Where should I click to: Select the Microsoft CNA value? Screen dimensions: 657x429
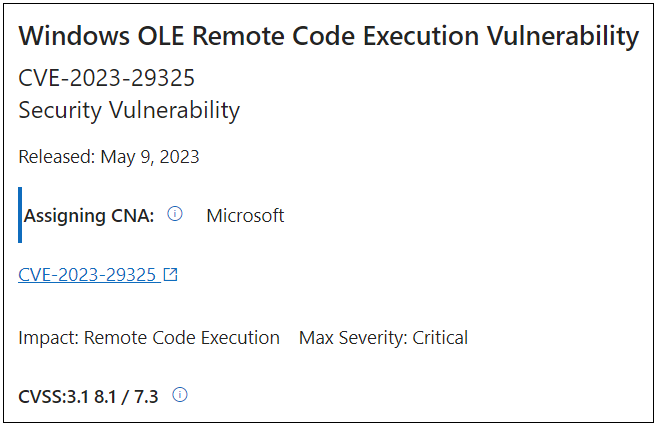(245, 215)
